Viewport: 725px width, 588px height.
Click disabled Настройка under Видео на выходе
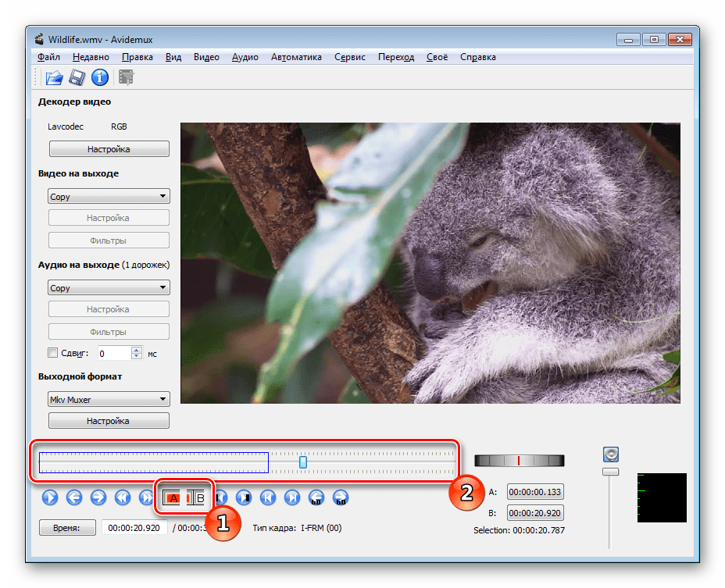tap(109, 218)
